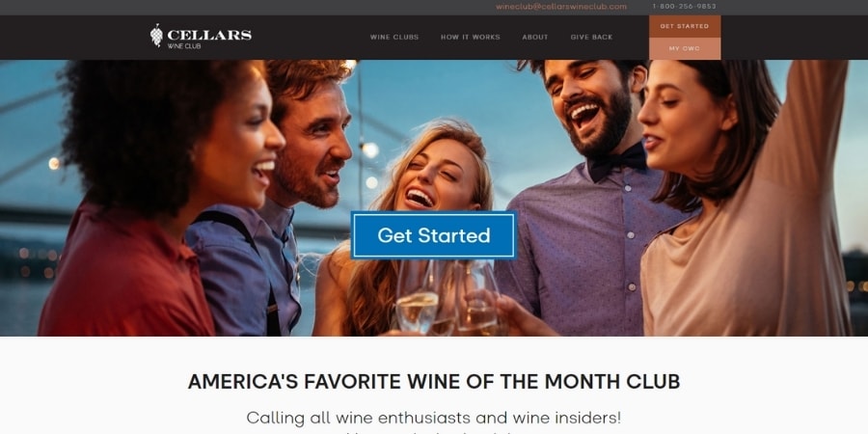Click the wineclub@cellarswineclub.com email link
The height and width of the screenshot is (434, 868).
560,7
